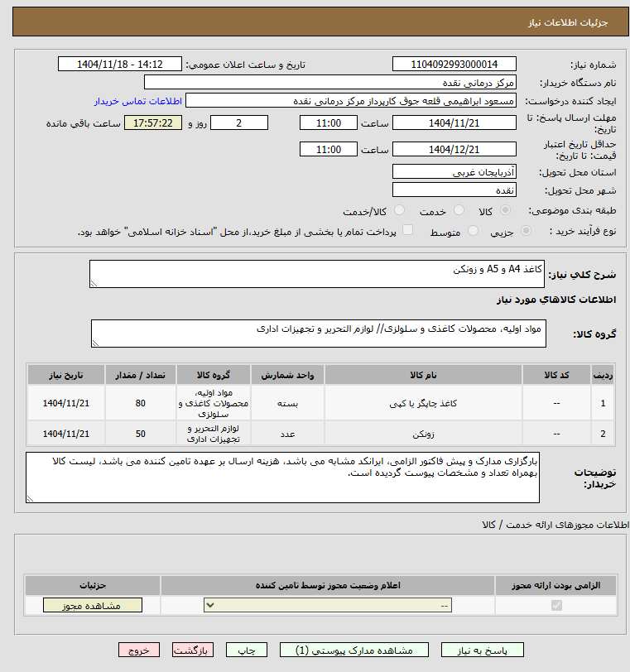Click the response deadline date 1404/11/21 field
The height and width of the screenshot is (672, 630).
(x=454, y=123)
